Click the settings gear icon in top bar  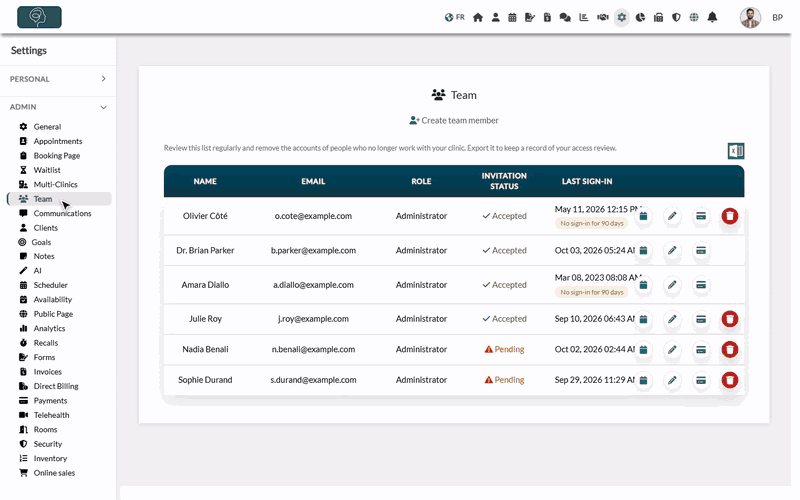pos(621,17)
